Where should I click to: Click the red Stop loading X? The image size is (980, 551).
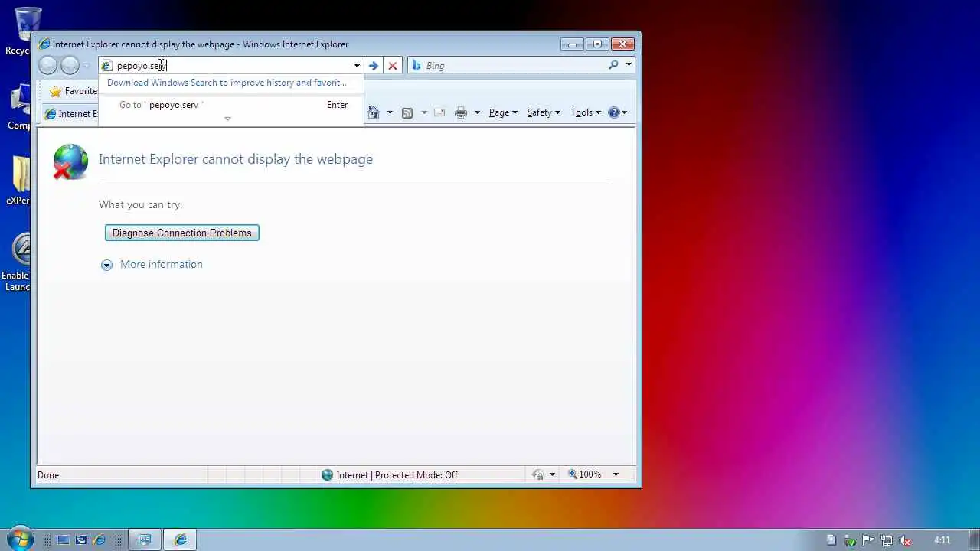click(x=393, y=66)
